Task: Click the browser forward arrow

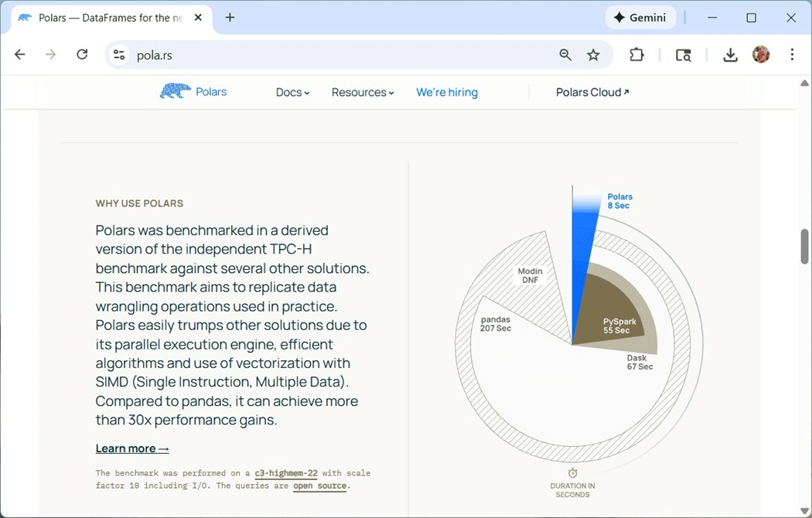Action: click(51, 54)
